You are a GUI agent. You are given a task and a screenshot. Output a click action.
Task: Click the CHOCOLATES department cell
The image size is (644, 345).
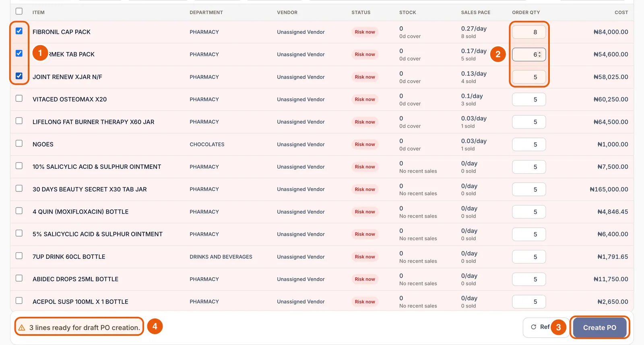point(207,144)
